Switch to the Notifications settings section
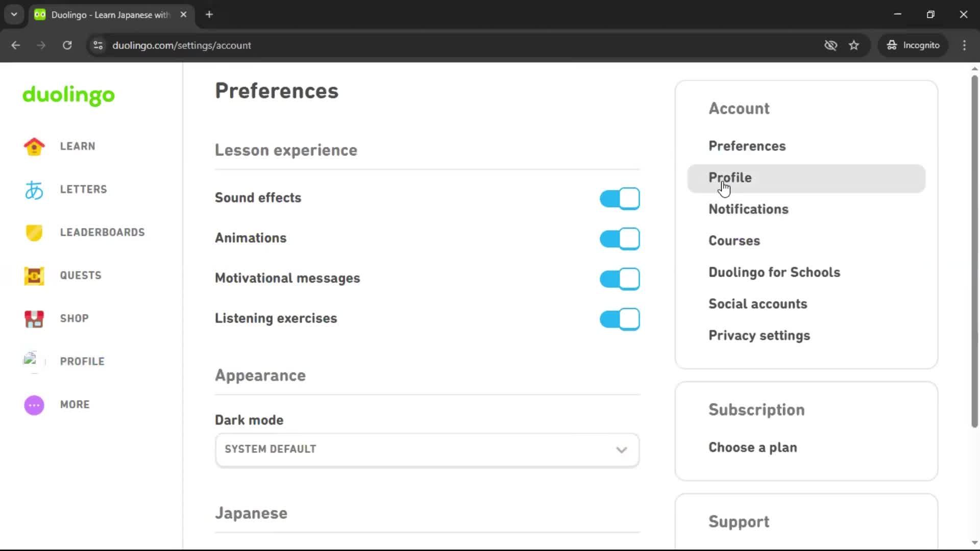Screen dimensions: 980x551 [x=748, y=209]
